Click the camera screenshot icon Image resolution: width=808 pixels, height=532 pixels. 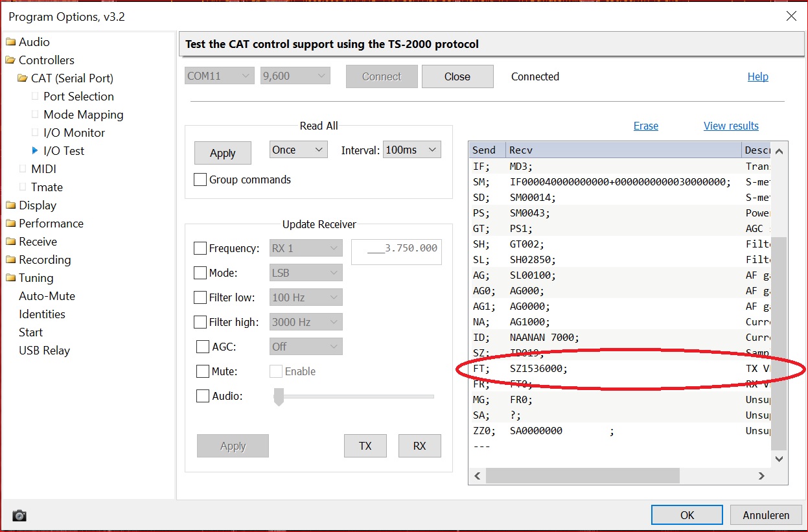pyautogui.click(x=19, y=516)
